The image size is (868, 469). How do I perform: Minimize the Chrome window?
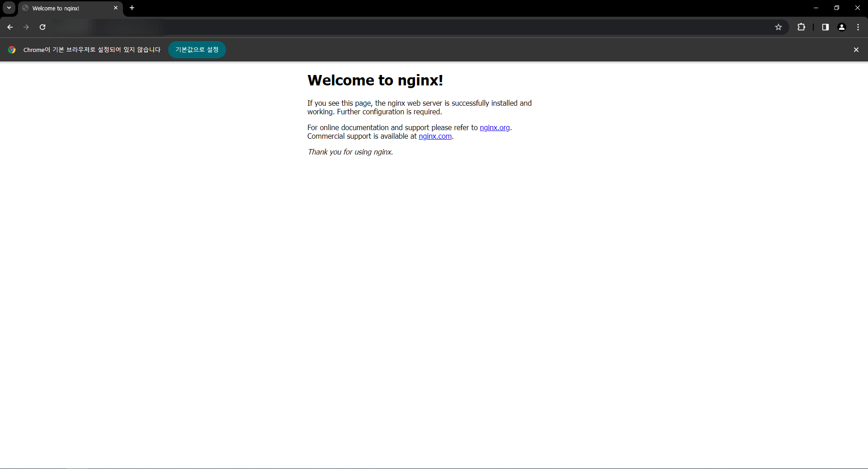pos(816,8)
